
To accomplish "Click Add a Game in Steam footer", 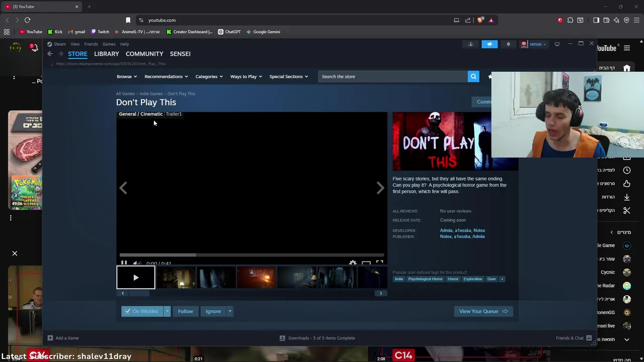I will 63,338.
